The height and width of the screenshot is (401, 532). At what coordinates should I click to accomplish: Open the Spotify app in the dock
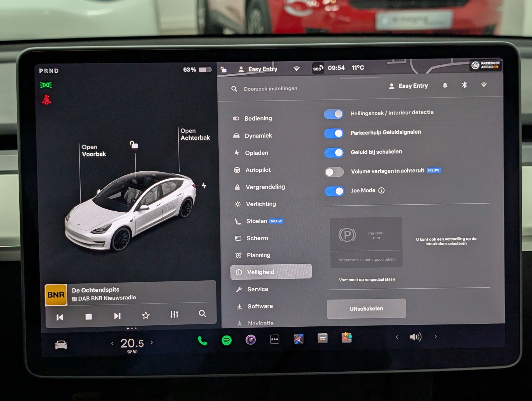pos(227,340)
